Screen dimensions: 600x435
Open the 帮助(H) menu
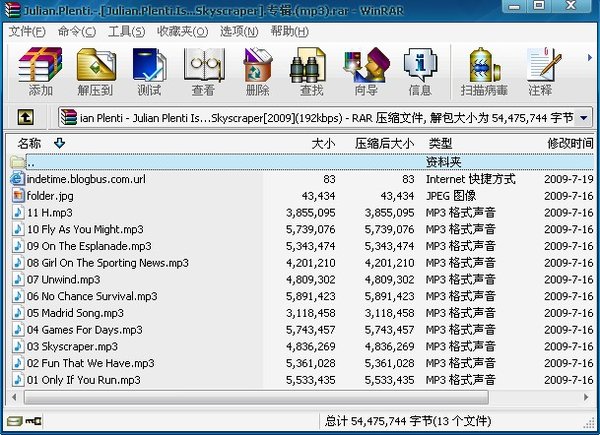[290, 31]
